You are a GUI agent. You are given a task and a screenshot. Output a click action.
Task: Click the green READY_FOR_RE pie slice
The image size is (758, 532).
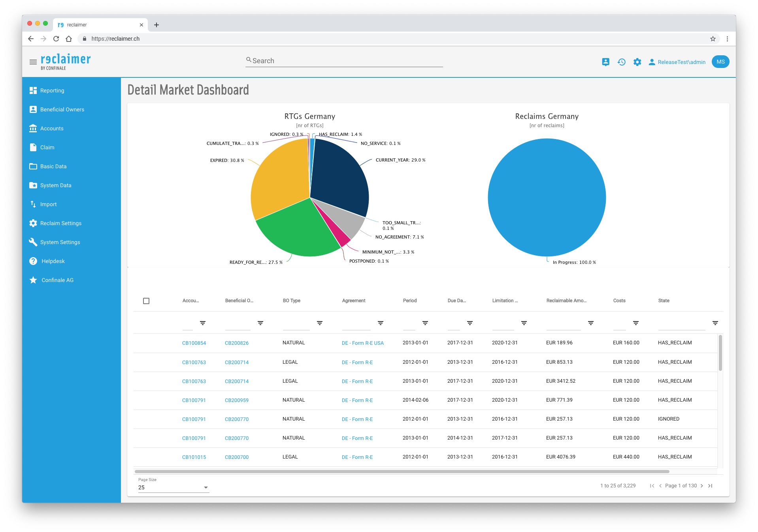296,233
